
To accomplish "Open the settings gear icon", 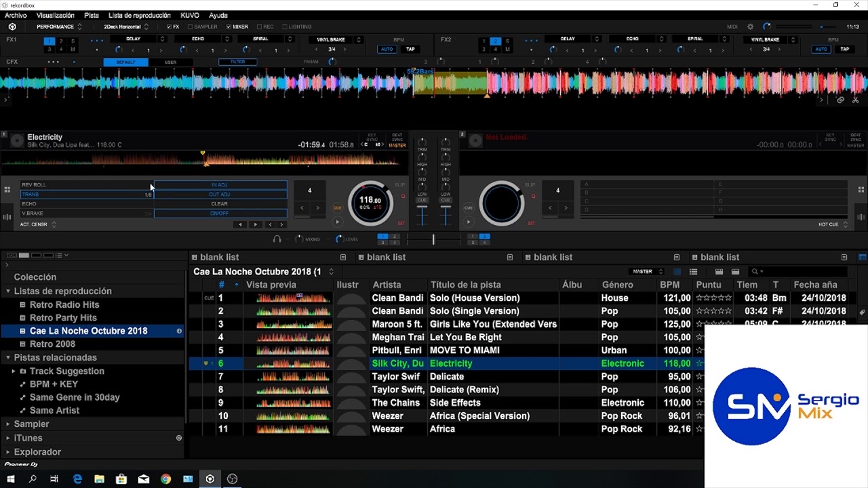I will (x=750, y=26).
